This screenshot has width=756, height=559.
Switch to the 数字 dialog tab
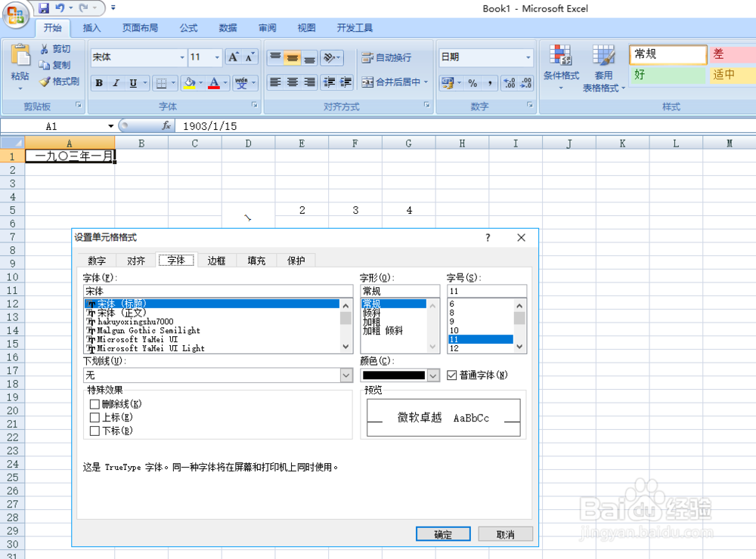coord(97,261)
